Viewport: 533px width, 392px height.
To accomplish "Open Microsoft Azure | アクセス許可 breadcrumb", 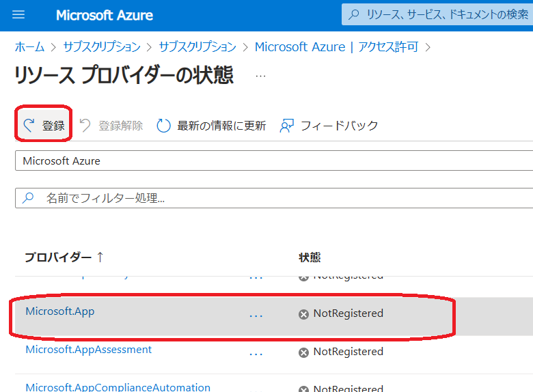I will point(336,46).
